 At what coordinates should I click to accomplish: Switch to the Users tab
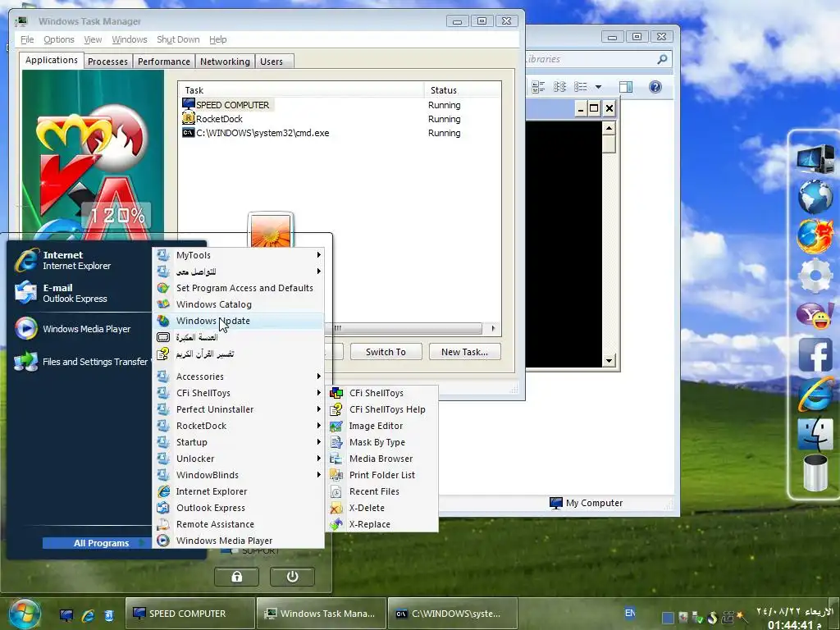[x=272, y=62]
